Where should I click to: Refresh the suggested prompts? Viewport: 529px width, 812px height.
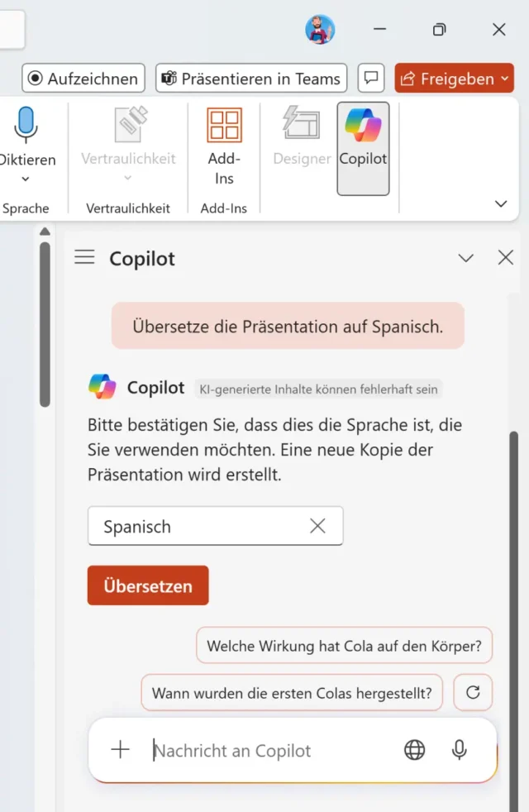click(x=473, y=693)
